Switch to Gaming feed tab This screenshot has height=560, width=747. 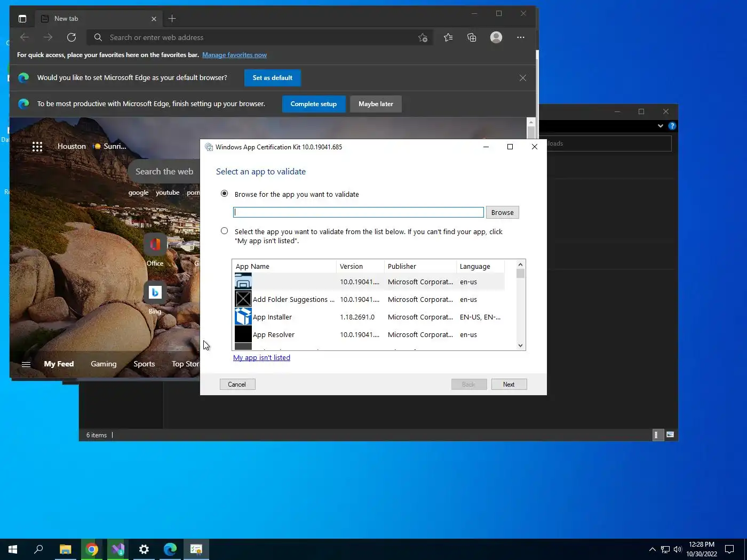coord(104,364)
